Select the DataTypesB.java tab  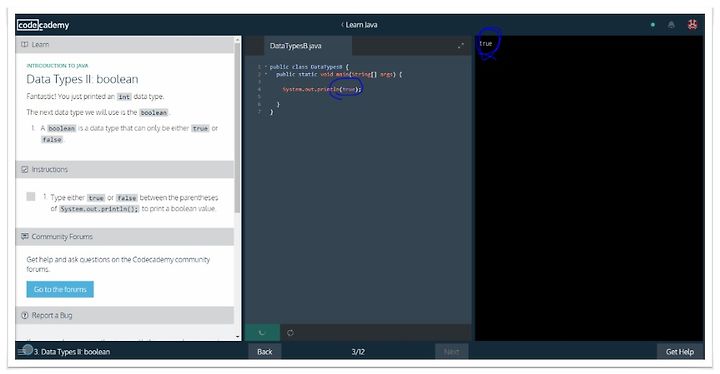pos(308,46)
